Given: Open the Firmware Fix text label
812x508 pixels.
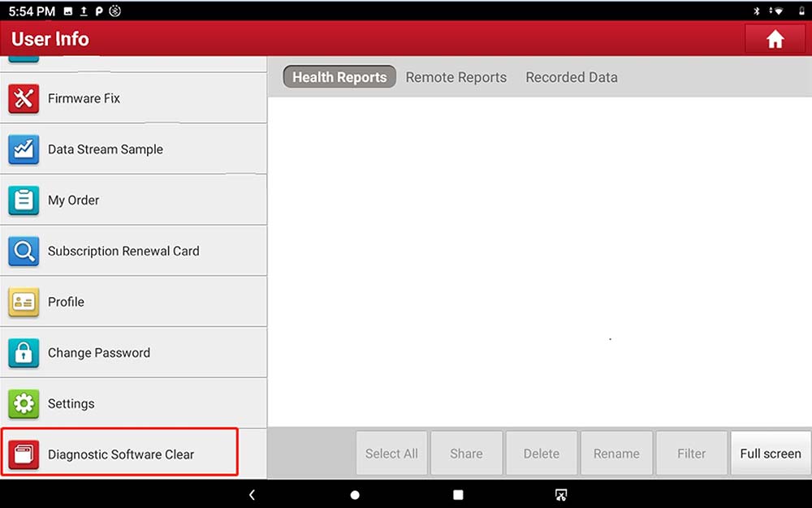Looking at the screenshot, I should click(84, 98).
